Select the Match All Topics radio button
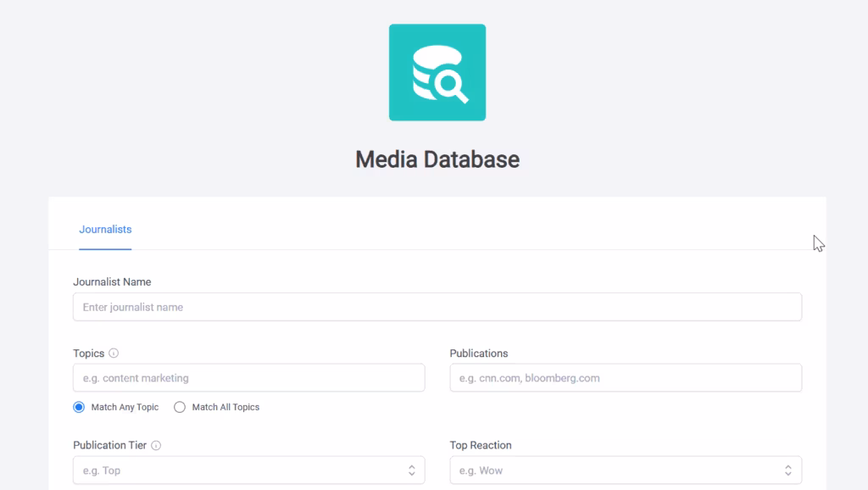The height and width of the screenshot is (490, 868). pyautogui.click(x=179, y=407)
